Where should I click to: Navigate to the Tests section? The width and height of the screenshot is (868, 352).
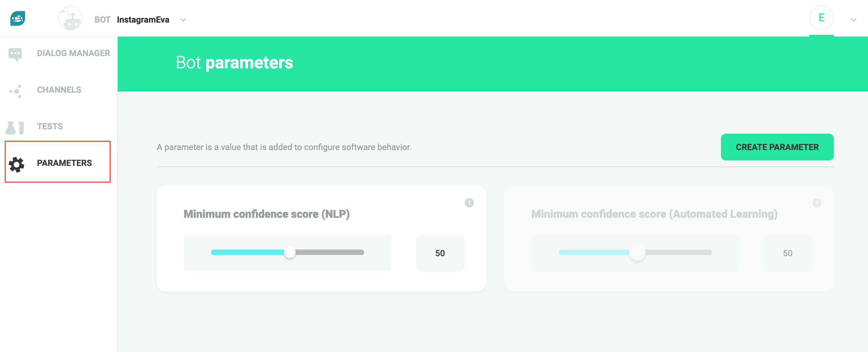click(x=50, y=126)
